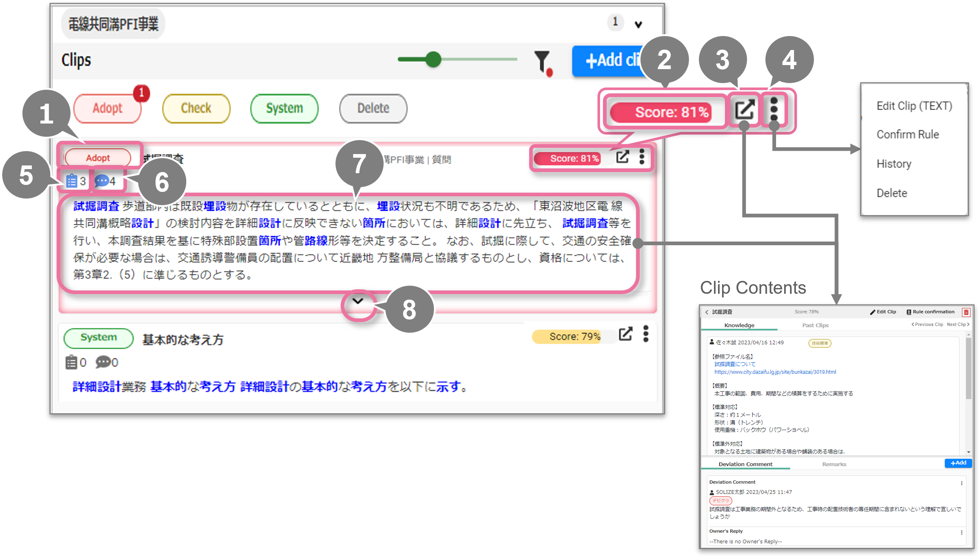Image resolution: width=980 pixels, height=557 pixels.
Task: Click the blue knowledge clipboard icon showing 3
Action: point(72,181)
